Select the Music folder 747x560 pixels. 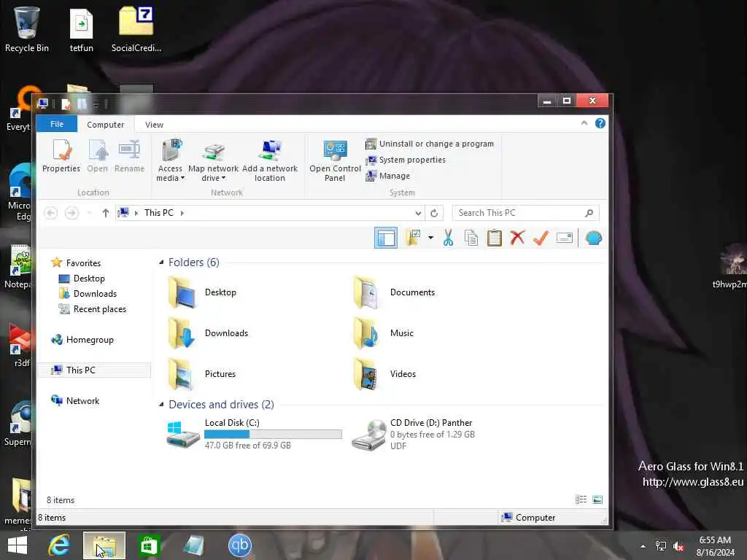tap(384, 333)
